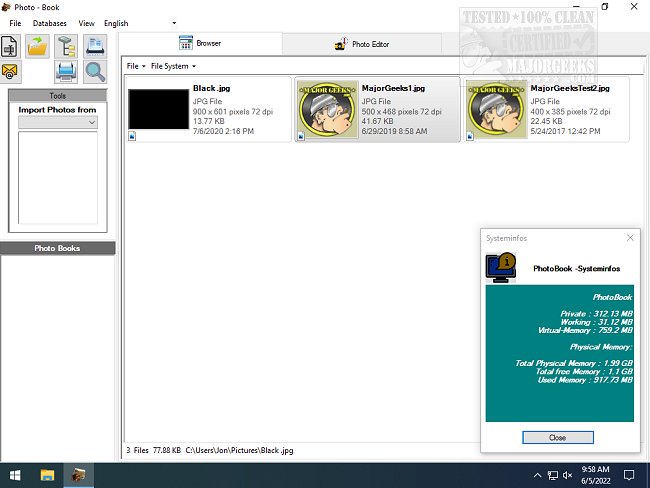Click the magnifying glass search icon

coord(95,72)
